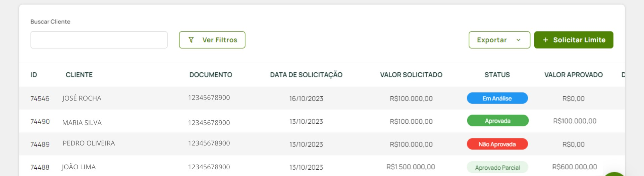Open request ID 74490 for Maria Silva

[40, 121]
